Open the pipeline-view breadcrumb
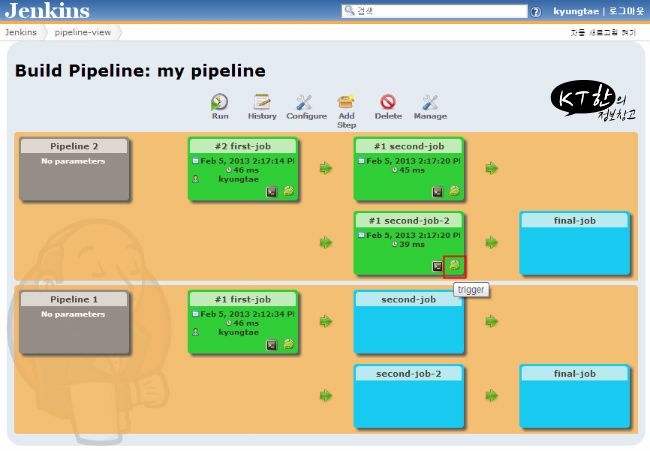Viewport: 650px width, 451px height. click(x=82, y=32)
